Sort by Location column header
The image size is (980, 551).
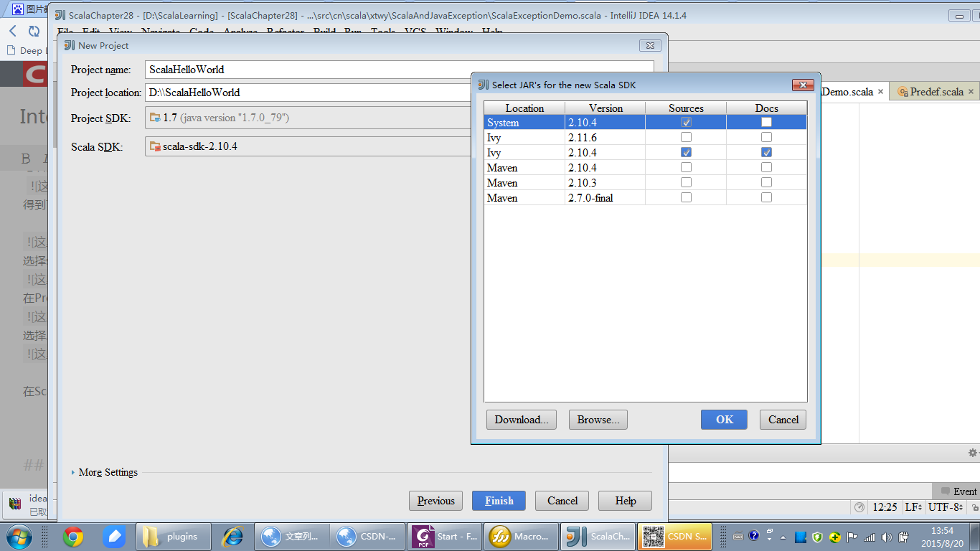[524, 108]
